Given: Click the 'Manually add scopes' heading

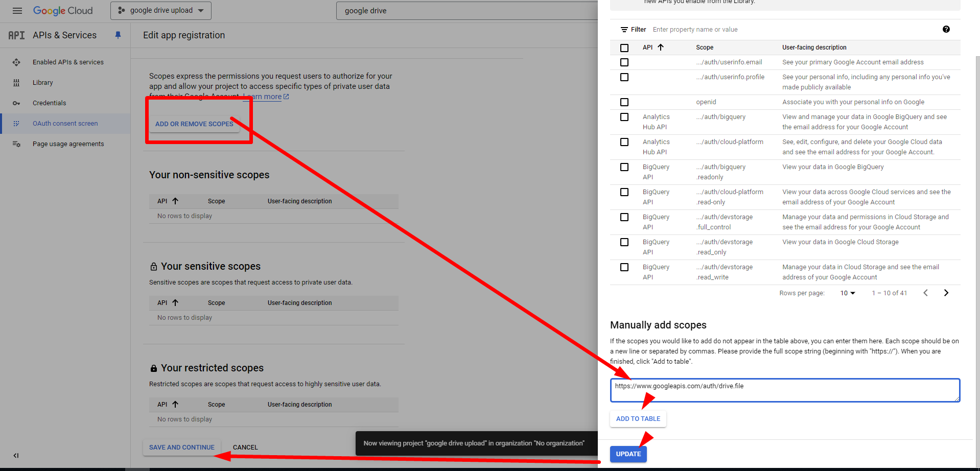Looking at the screenshot, I should (x=658, y=325).
